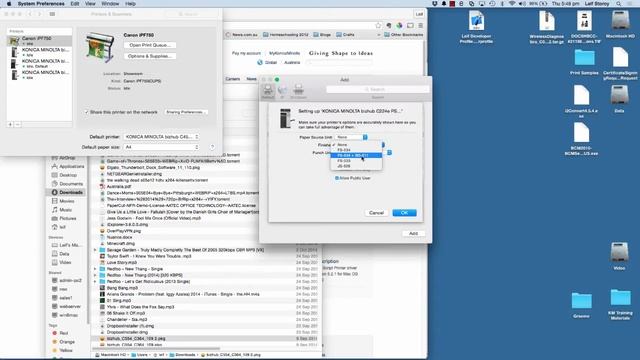Open the Punch Unit dropdown arrows
Image resolution: width=640 pixels, height=360 pixels.
[389, 152]
